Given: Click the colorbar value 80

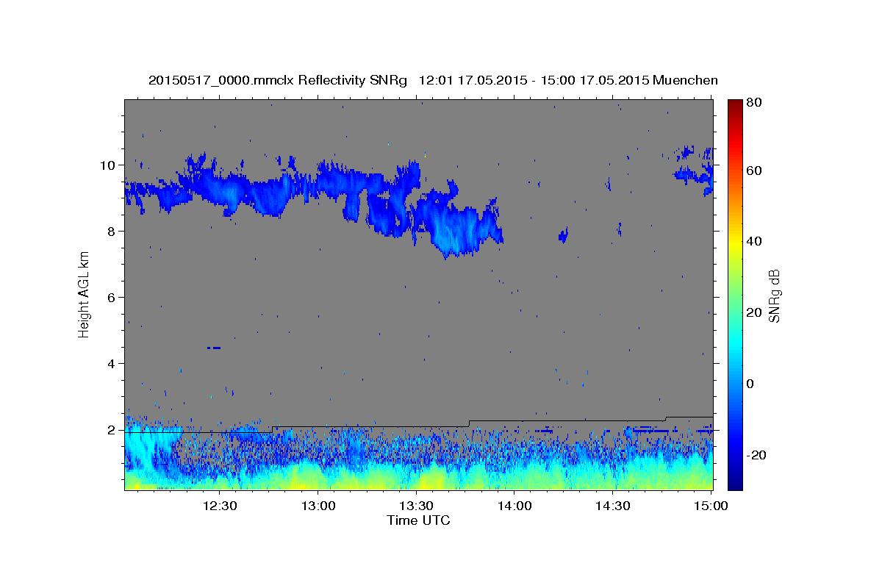Looking at the screenshot, I should (753, 103).
